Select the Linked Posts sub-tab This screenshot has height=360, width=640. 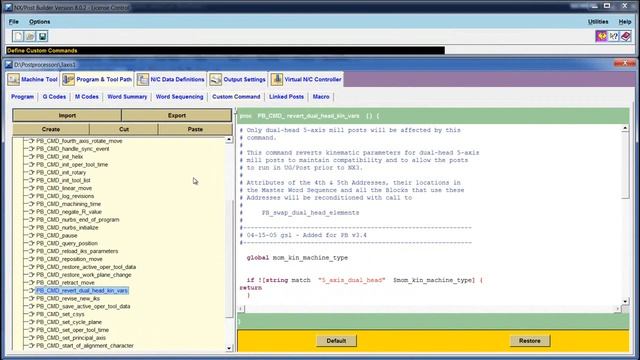pos(286,97)
